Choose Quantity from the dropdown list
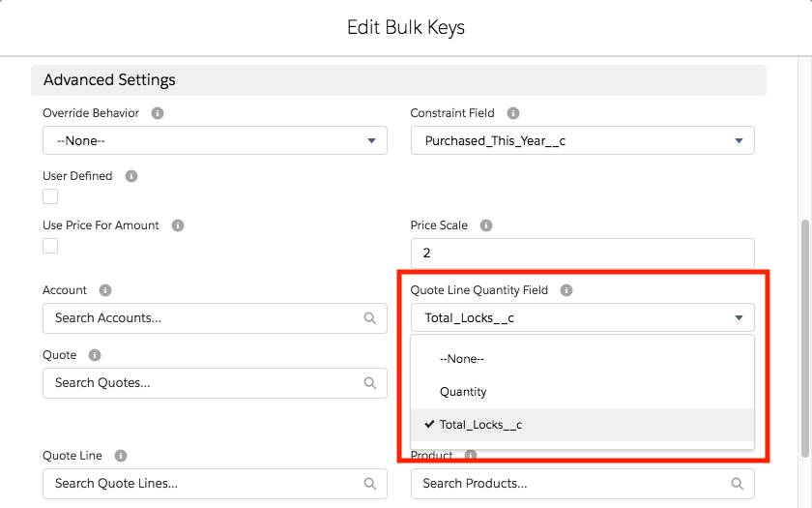The width and height of the screenshot is (812, 508). 463,392
